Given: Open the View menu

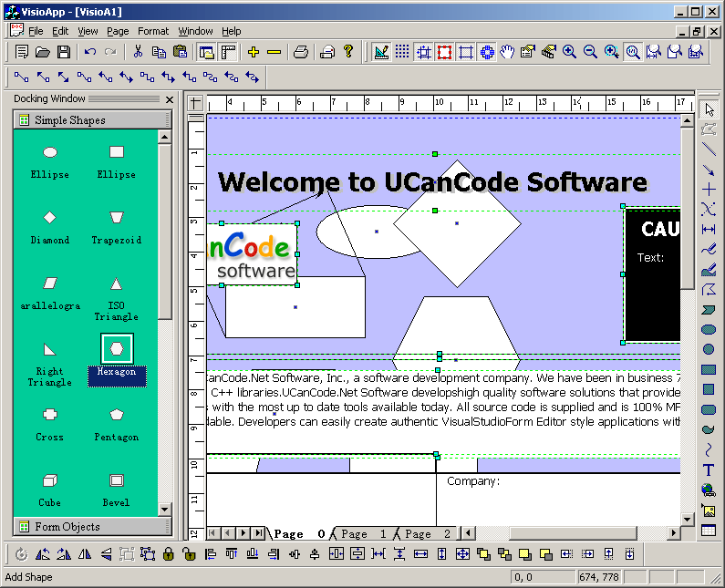Looking at the screenshot, I should click(88, 31).
